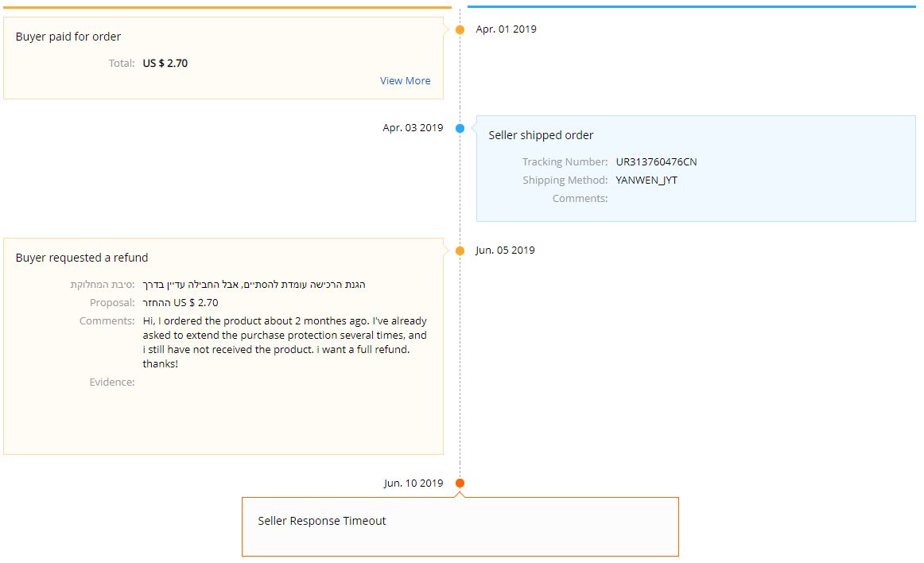Click tracking number UR313760476CN
The image size is (924, 563).
point(656,162)
